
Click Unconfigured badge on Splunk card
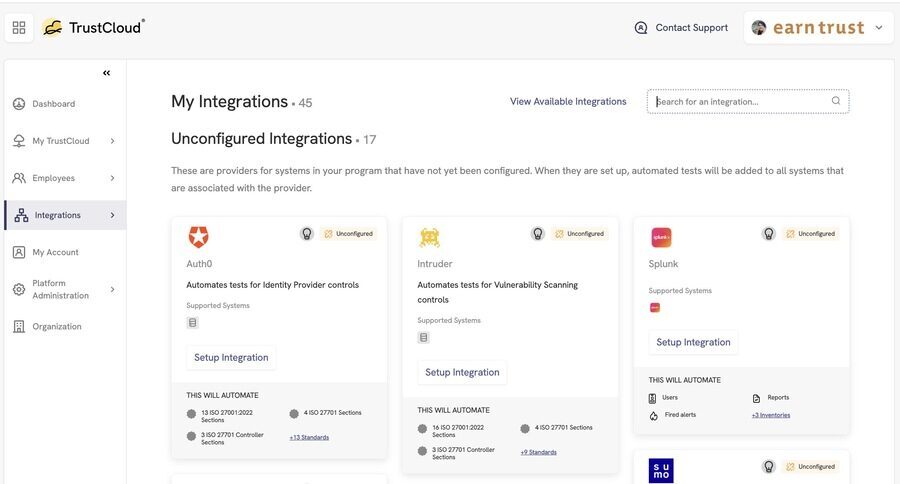tap(810, 234)
